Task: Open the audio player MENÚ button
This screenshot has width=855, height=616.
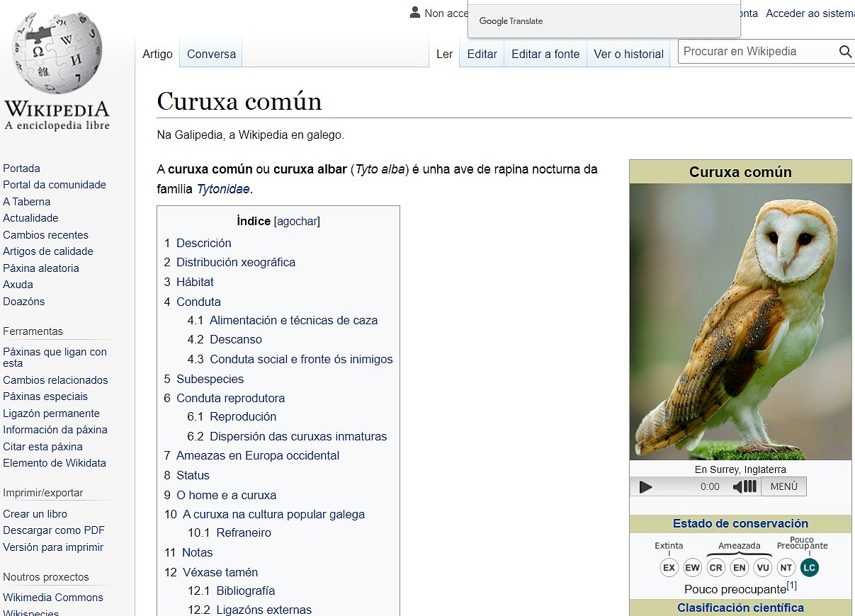Action: coord(783,486)
